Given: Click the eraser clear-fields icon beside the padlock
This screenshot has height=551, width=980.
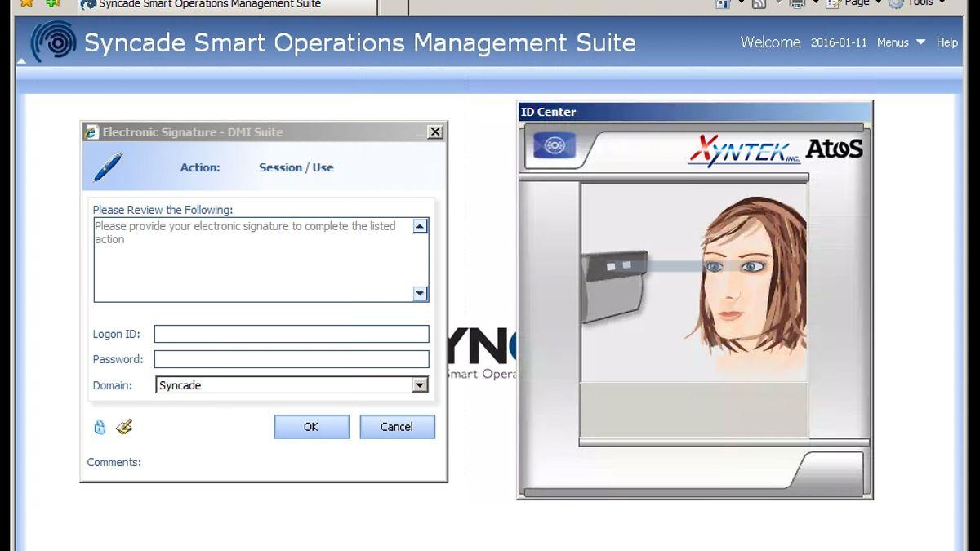Looking at the screenshot, I should (124, 426).
